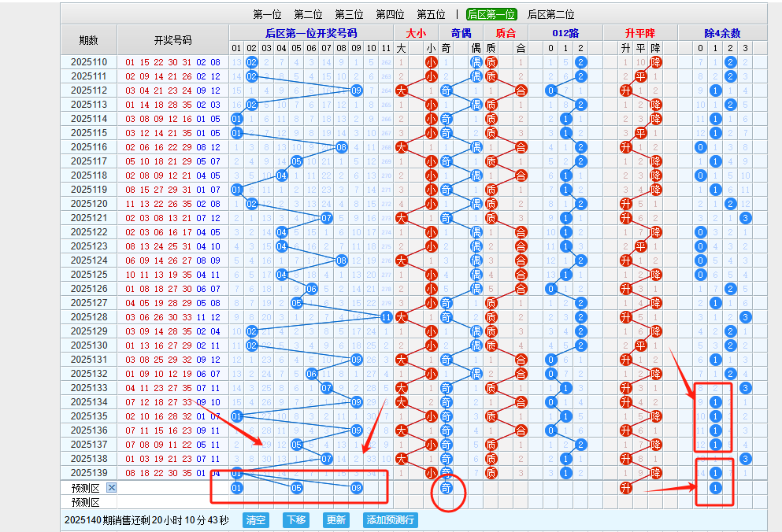
Task: Click the remainder 3 ball in row 2025133
Action: coord(745,388)
